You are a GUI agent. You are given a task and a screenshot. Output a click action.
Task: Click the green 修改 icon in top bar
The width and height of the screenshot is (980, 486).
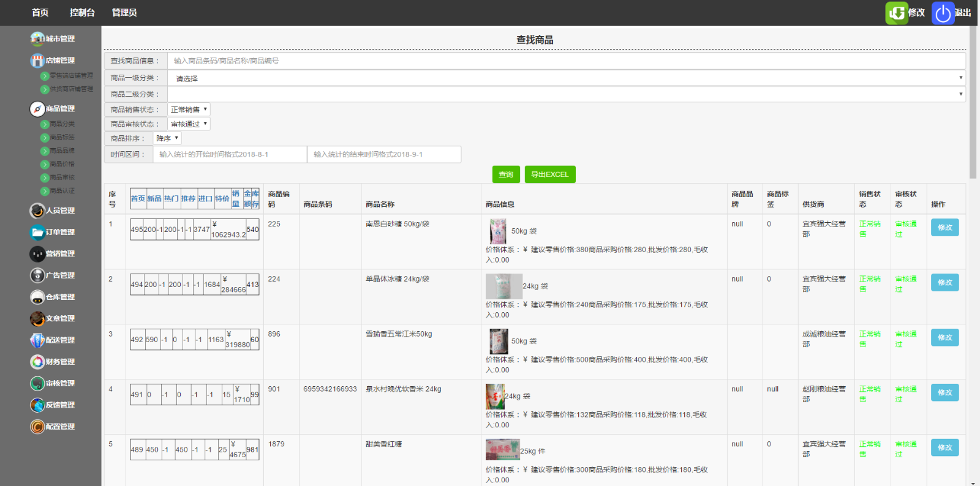897,13
